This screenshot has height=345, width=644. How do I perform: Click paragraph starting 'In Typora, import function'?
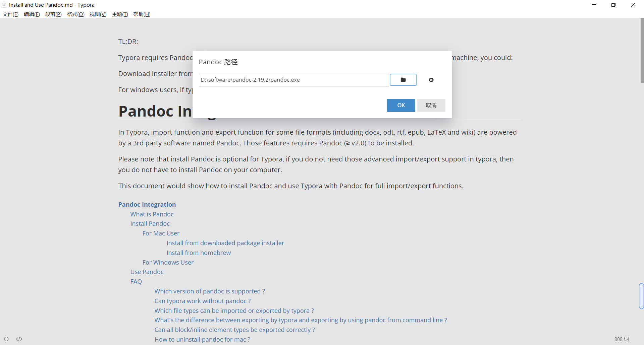click(317, 138)
